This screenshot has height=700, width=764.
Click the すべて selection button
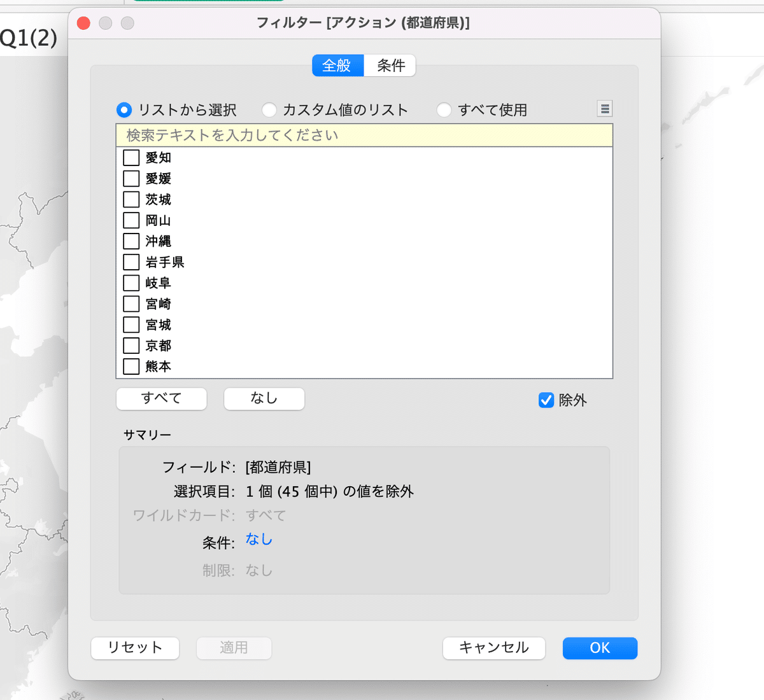coord(161,398)
